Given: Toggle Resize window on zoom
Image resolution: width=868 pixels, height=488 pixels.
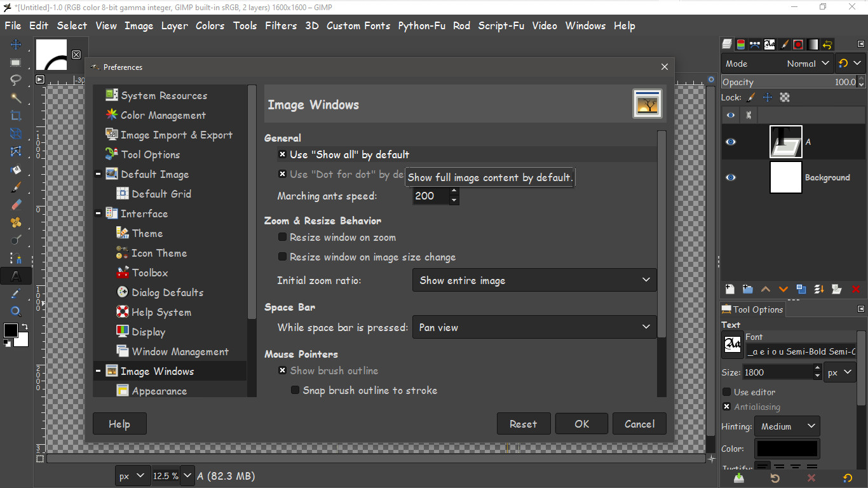Looking at the screenshot, I should (x=283, y=238).
